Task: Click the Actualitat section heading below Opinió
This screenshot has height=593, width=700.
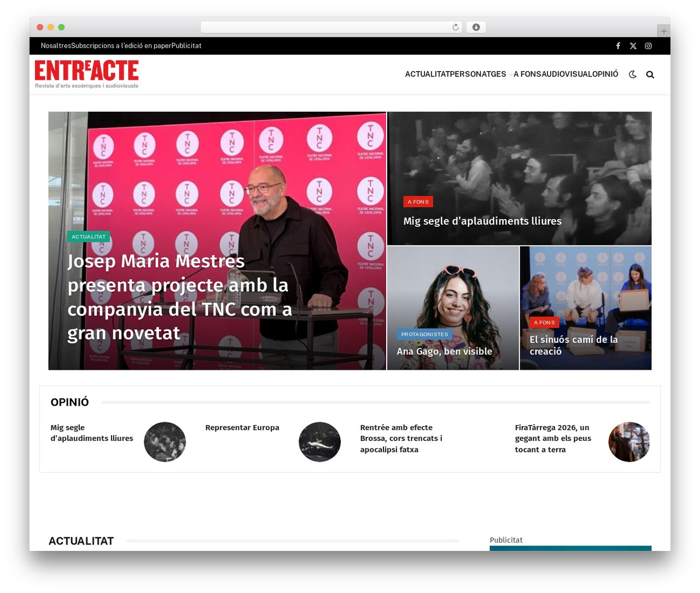Action: [x=81, y=541]
